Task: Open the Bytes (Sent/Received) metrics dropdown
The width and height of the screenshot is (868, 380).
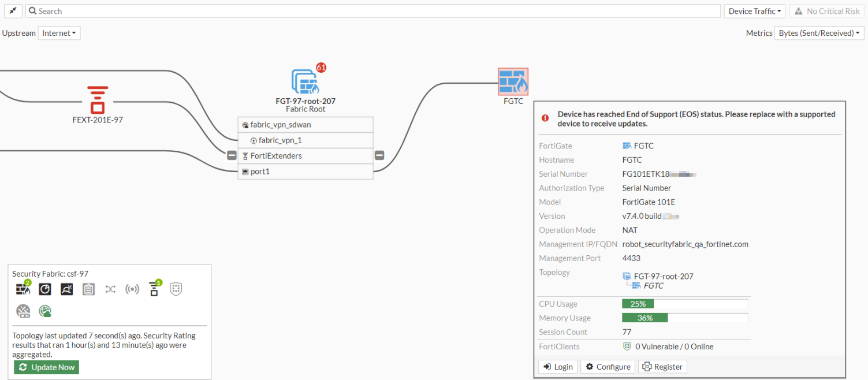Action: click(x=819, y=33)
